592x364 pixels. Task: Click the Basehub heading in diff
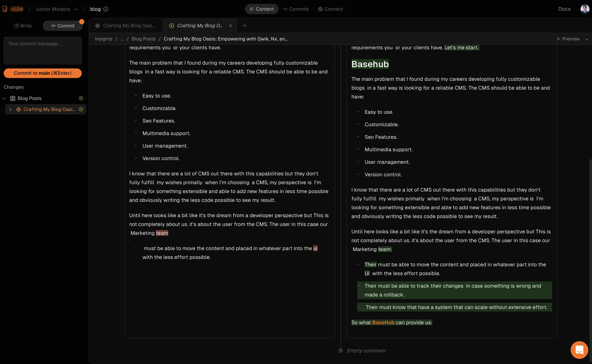(370, 64)
